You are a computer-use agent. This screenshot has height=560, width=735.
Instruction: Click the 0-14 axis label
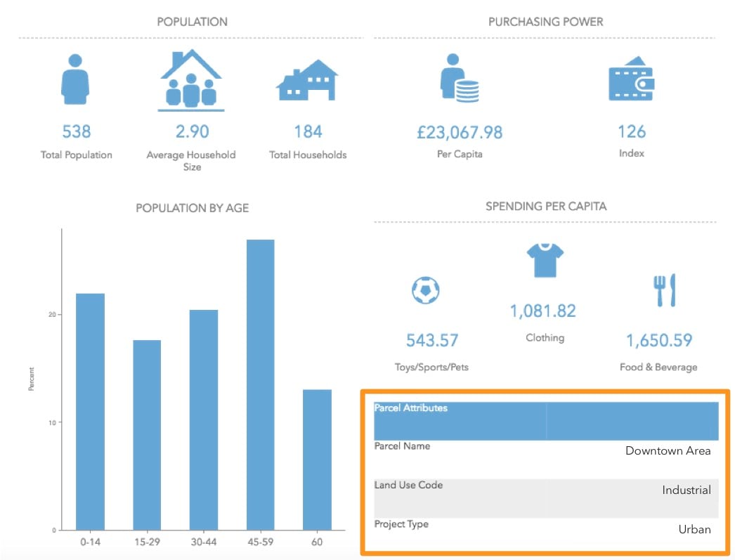tap(90, 542)
